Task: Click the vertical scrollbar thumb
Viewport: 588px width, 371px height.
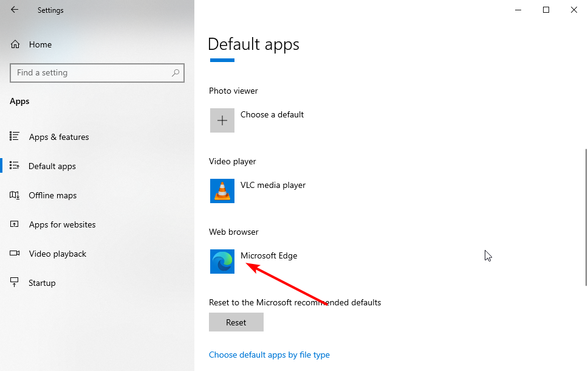Action: [586, 217]
